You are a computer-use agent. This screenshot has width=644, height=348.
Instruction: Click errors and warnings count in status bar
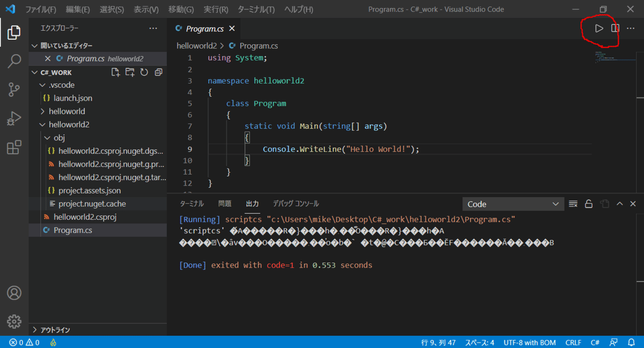[x=24, y=342]
